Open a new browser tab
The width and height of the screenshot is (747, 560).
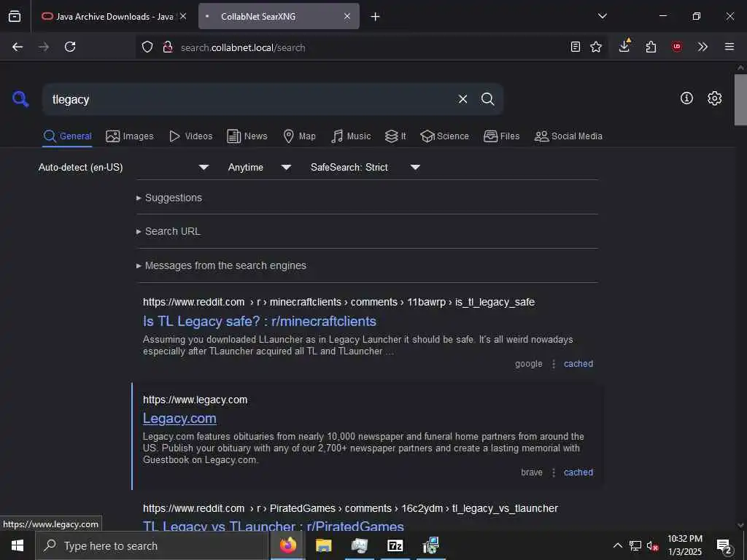pos(376,17)
